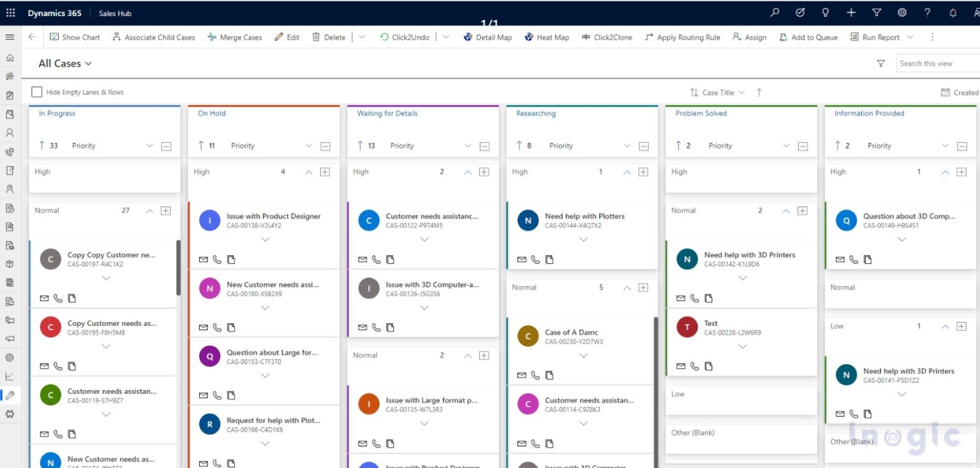This screenshot has width=980, height=468.
Task: Click plus box in On Hold High row
Action: [x=325, y=172]
